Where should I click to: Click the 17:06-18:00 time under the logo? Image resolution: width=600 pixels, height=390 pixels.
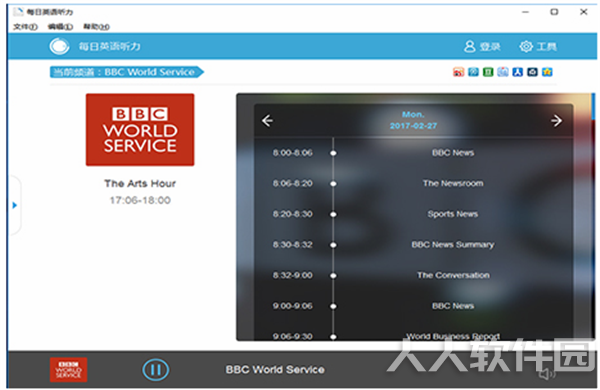coord(140,200)
